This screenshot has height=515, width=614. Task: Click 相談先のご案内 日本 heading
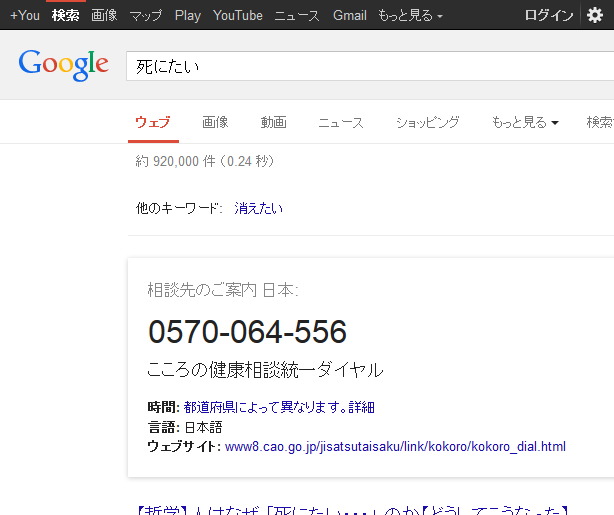(x=223, y=290)
